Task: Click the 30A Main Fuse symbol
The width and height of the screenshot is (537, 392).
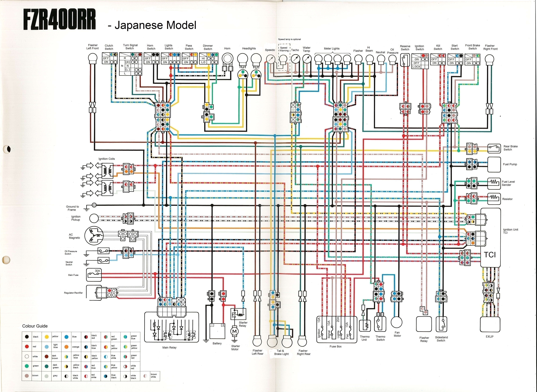Action: point(94,275)
